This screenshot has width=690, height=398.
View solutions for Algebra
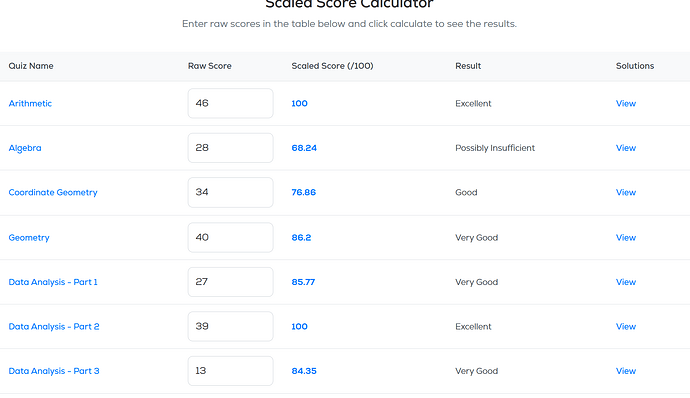(626, 148)
